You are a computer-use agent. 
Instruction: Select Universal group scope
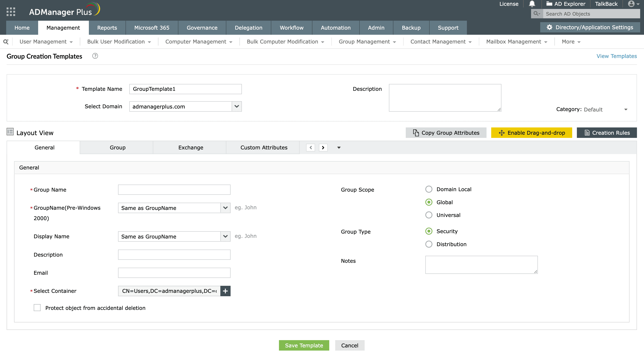point(429,215)
